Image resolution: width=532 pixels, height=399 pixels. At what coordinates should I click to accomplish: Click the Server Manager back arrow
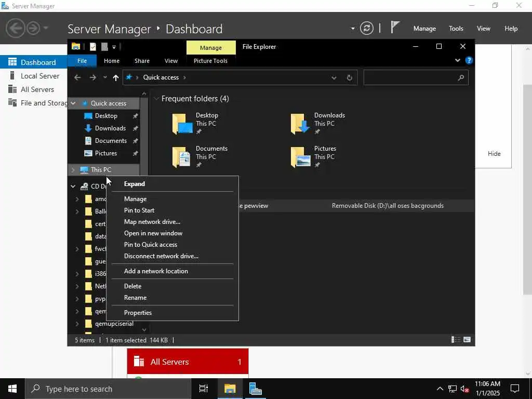tap(15, 28)
